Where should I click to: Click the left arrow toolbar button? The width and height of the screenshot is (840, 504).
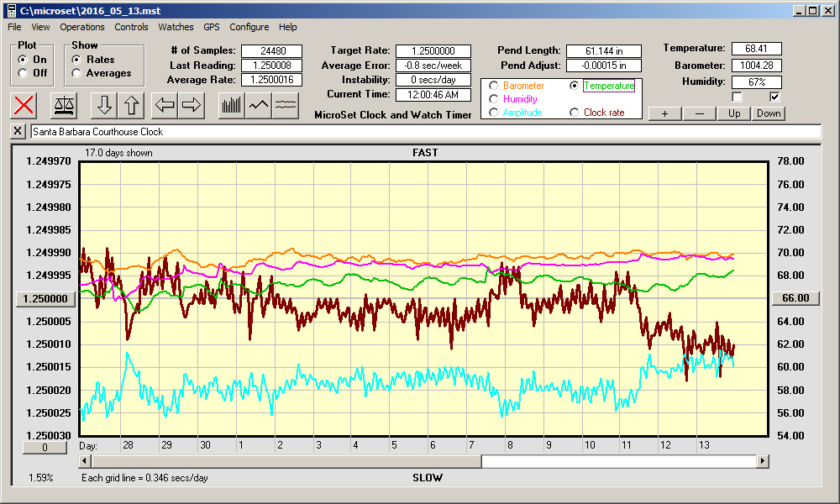point(165,105)
